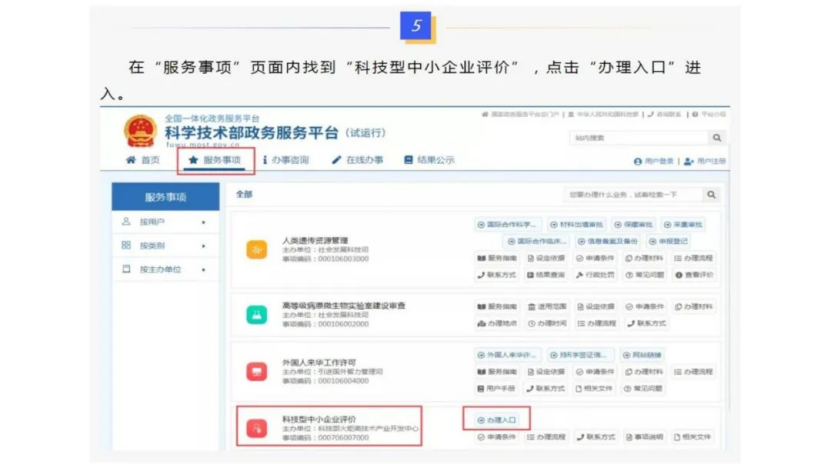Open 事项说明 for 科技型中小企业评价
Image resolution: width=831 pixels, height=468 pixels.
644,437
